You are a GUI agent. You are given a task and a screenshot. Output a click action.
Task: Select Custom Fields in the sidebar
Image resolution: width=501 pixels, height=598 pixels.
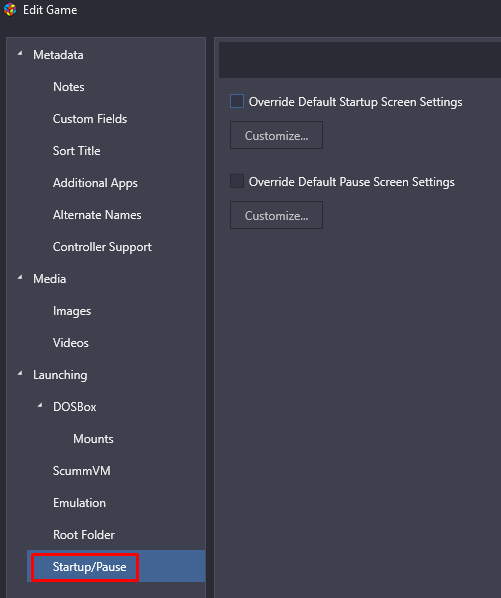pyautogui.click(x=90, y=119)
